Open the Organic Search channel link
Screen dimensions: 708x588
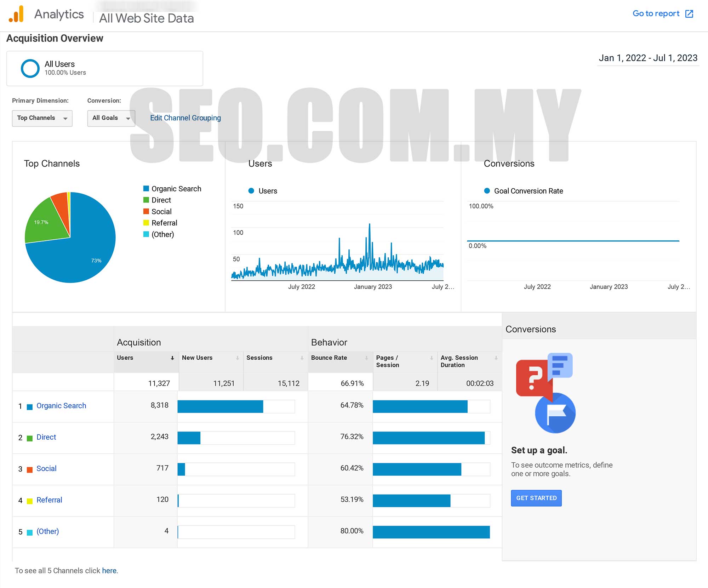coord(61,406)
